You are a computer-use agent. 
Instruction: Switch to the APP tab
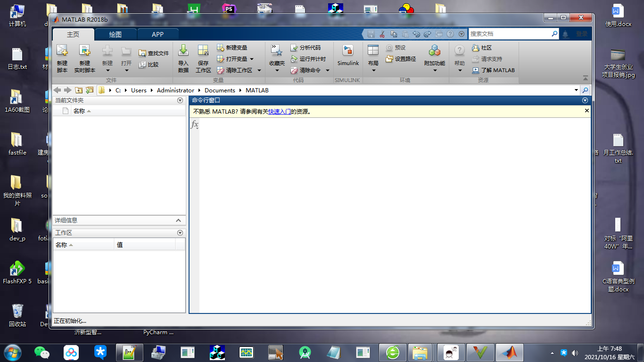pos(158,34)
